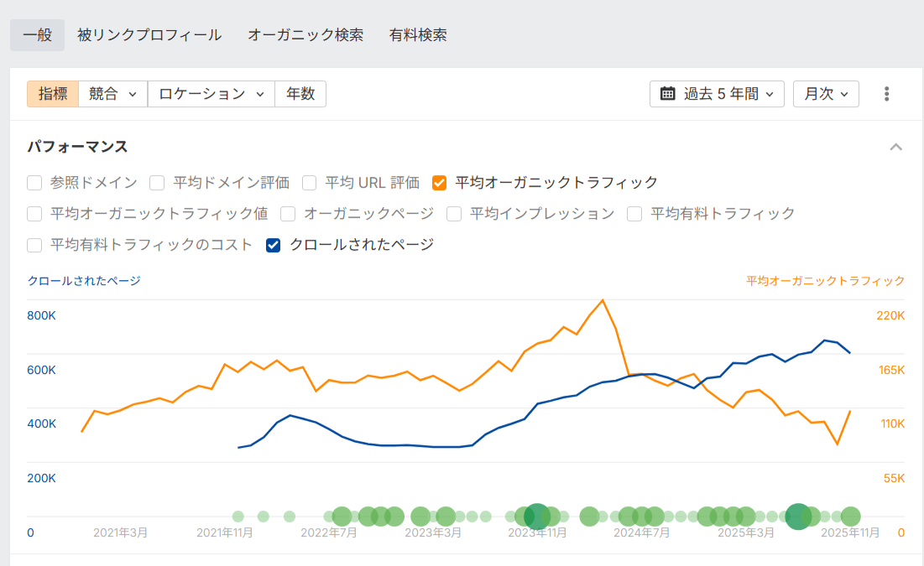Switch to the 被リンクプロフィール tab
This screenshot has height=566, width=924.
click(149, 35)
